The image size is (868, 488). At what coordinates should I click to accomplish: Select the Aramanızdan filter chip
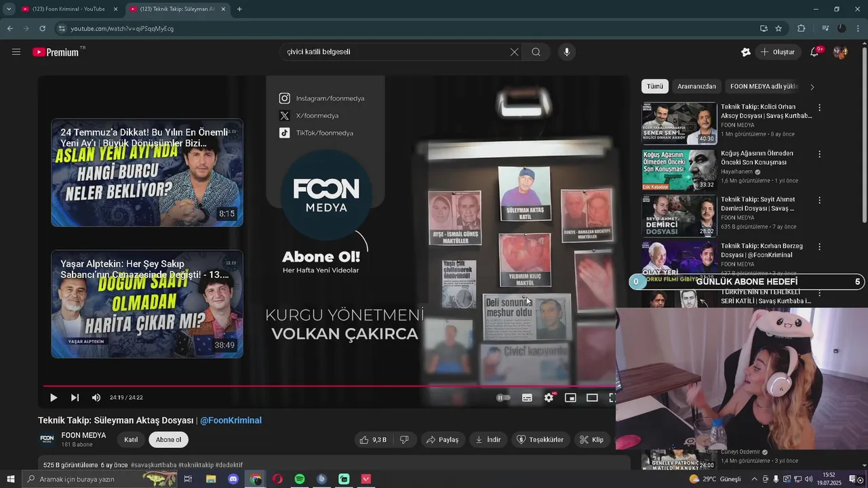click(696, 87)
